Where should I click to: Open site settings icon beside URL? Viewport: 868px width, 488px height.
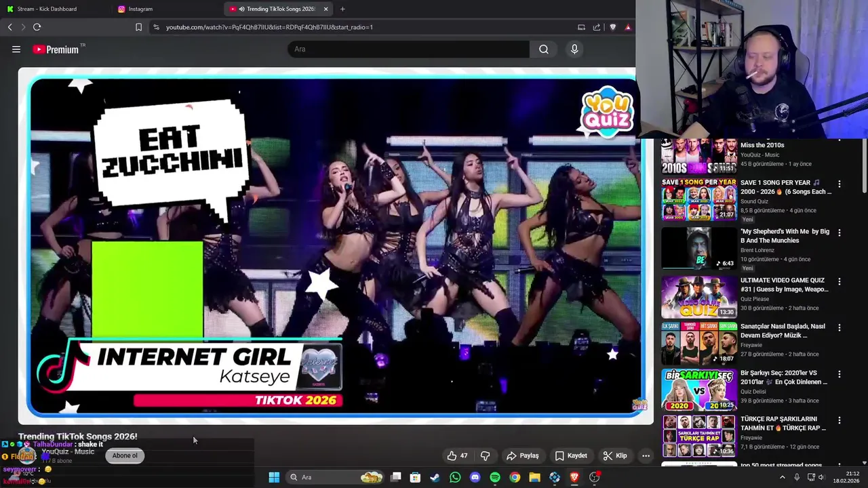pyautogui.click(x=156, y=27)
